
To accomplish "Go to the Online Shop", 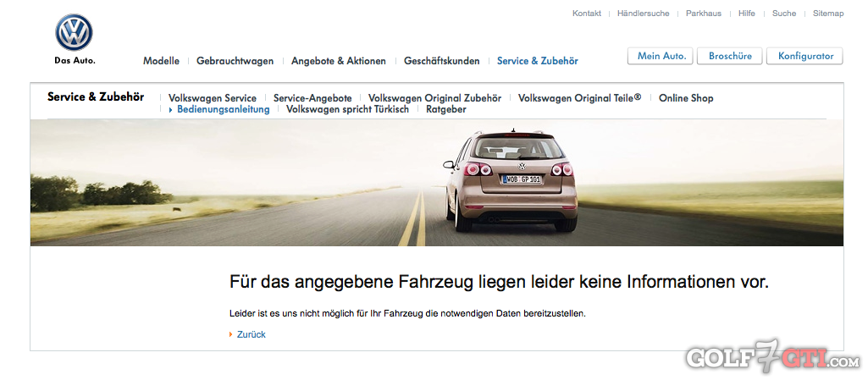I will point(686,98).
